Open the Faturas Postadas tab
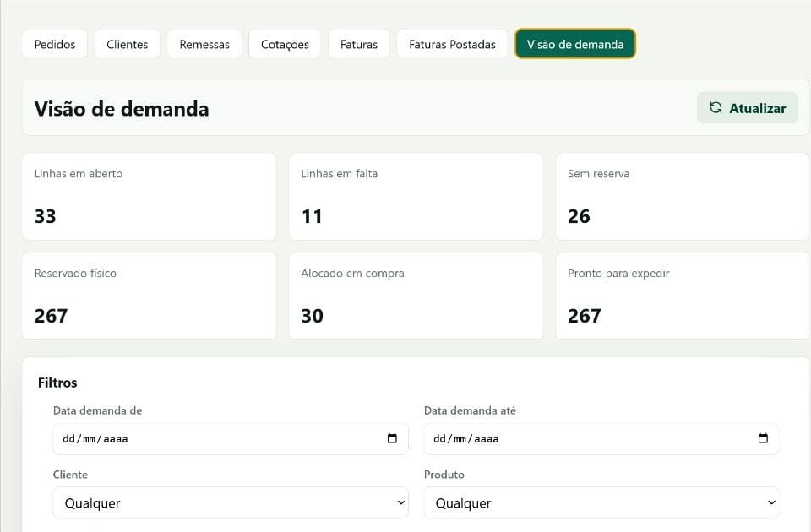Image resolution: width=811 pixels, height=532 pixels. (x=452, y=44)
